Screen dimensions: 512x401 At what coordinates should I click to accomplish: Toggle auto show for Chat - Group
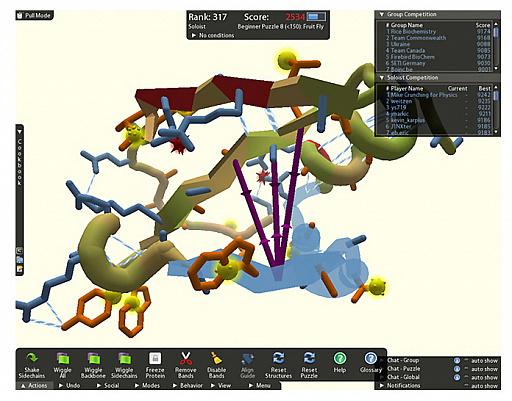click(467, 361)
